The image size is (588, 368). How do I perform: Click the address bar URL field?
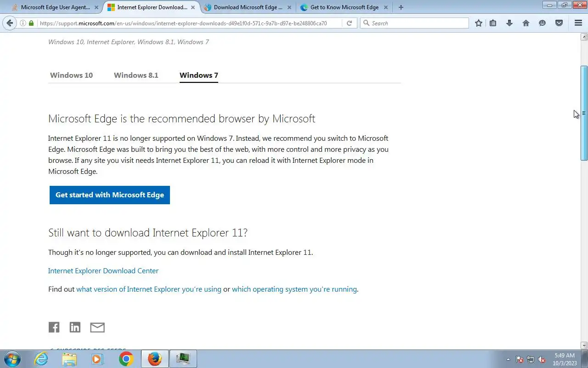point(189,23)
